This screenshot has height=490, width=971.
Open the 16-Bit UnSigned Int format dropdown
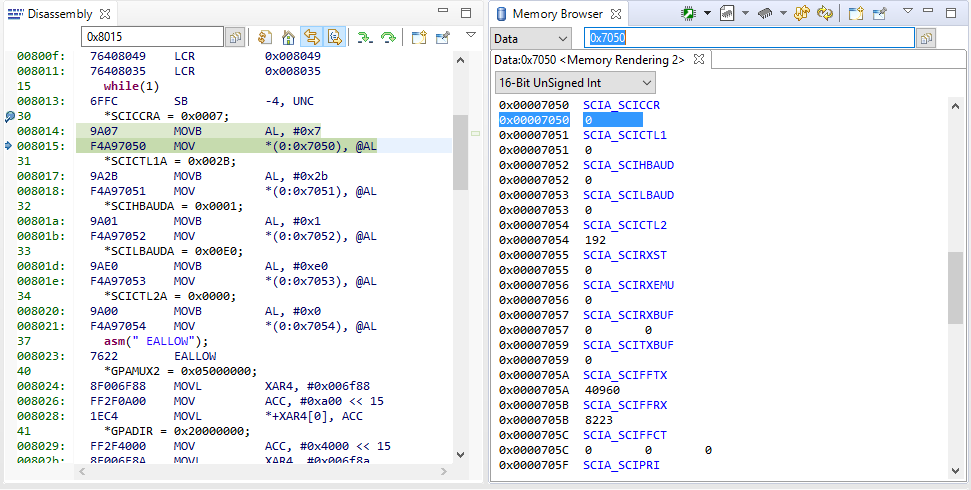pos(575,82)
